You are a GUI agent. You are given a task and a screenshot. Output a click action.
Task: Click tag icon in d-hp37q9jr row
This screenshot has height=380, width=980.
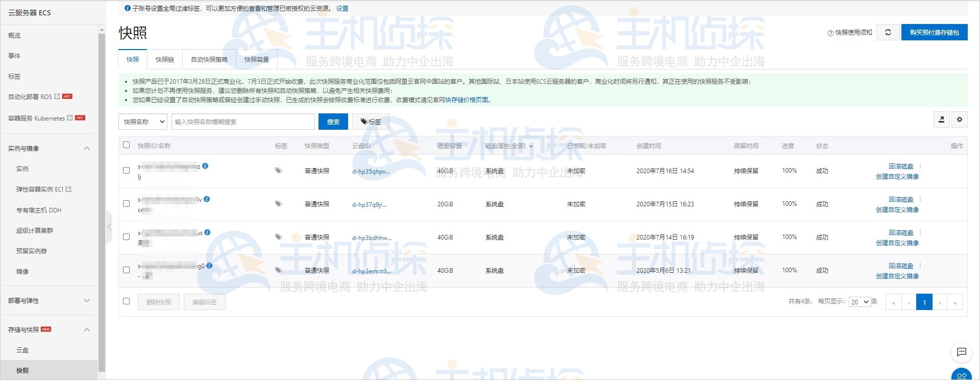(x=278, y=204)
